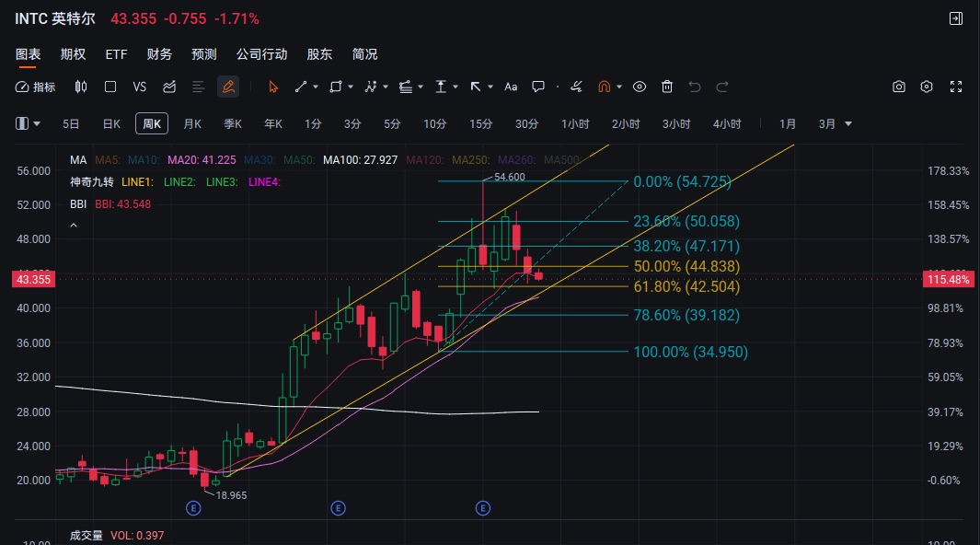The width and height of the screenshot is (980, 545).
Task: Delete drawings with the trash icon
Action: (x=667, y=87)
